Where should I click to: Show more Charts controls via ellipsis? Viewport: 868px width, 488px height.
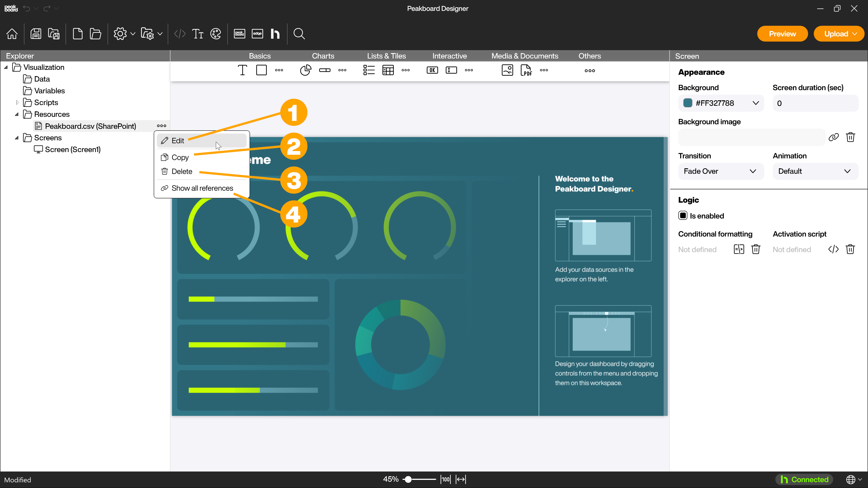(x=342, y=70)
